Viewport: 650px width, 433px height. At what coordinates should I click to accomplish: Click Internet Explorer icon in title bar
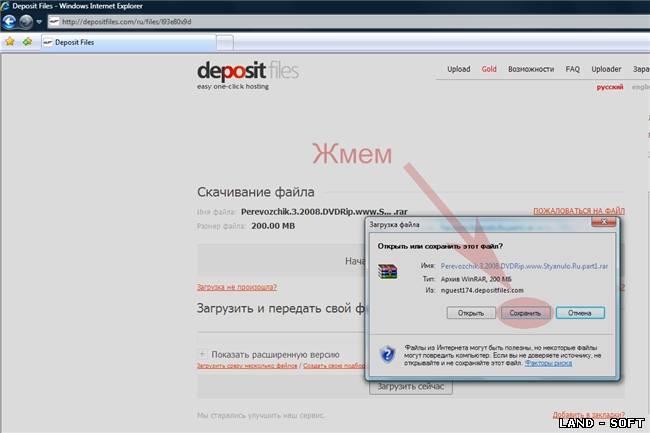pos(5,6)
